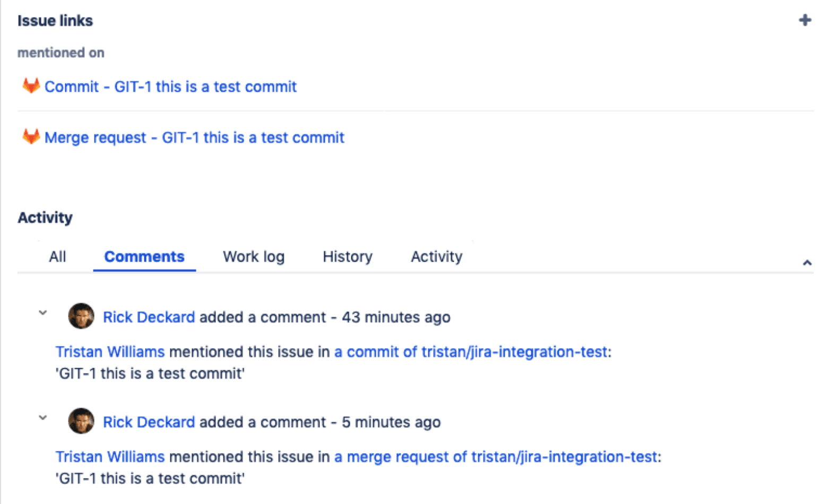
Task: Open Rick Deckard's profile from the first comment
Action: pos(149,317)
